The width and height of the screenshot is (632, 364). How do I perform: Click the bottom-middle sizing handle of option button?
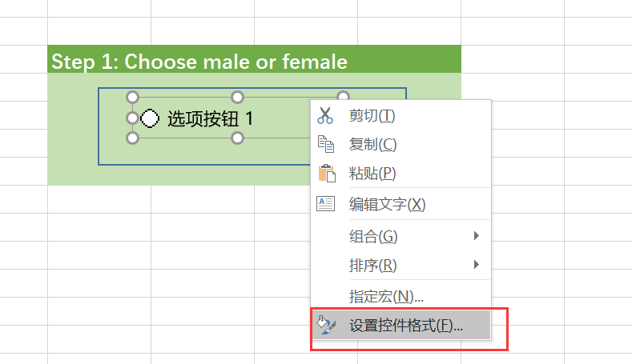[x=237, y=138]
